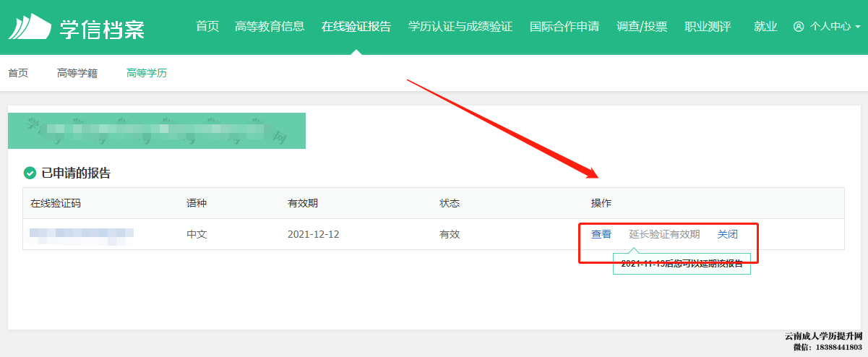Image resolution: width=868 pixels, height=357 pixels.
Task: Click 延长验证有效期 link
Action: 664,234
